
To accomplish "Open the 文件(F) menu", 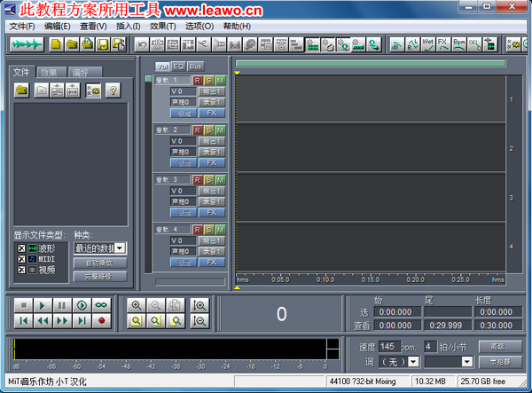I will point(22,27).
